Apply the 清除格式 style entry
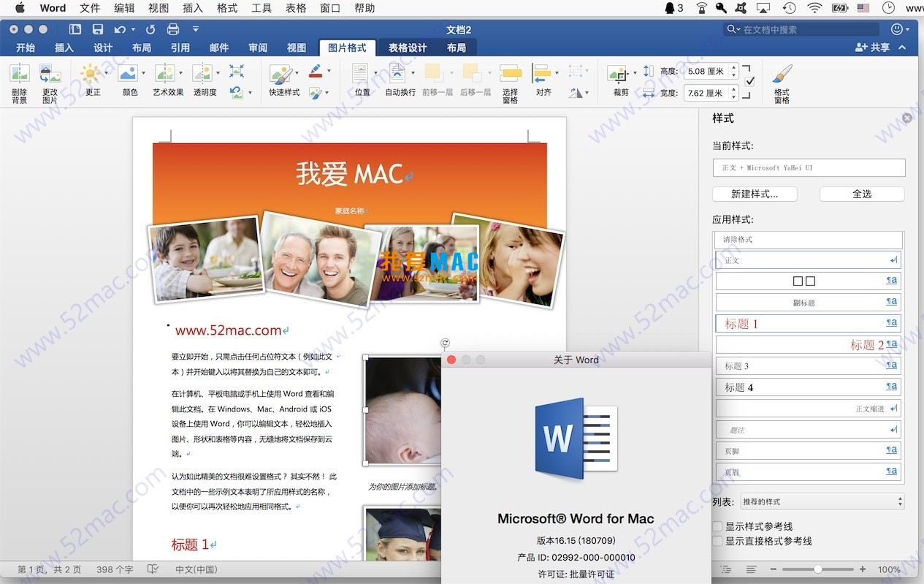The image size is (924, 584). click(x=808, y=239)
